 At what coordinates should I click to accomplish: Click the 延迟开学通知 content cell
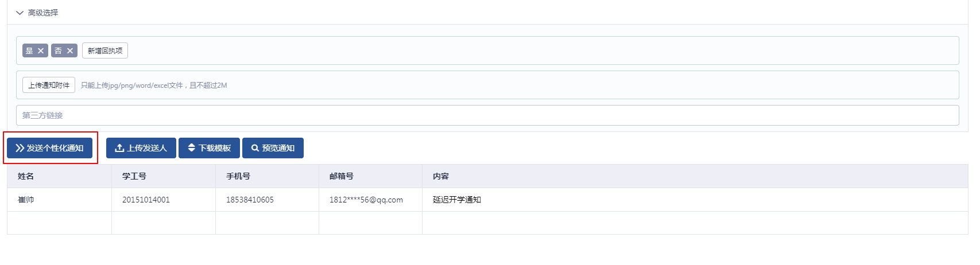457,200
